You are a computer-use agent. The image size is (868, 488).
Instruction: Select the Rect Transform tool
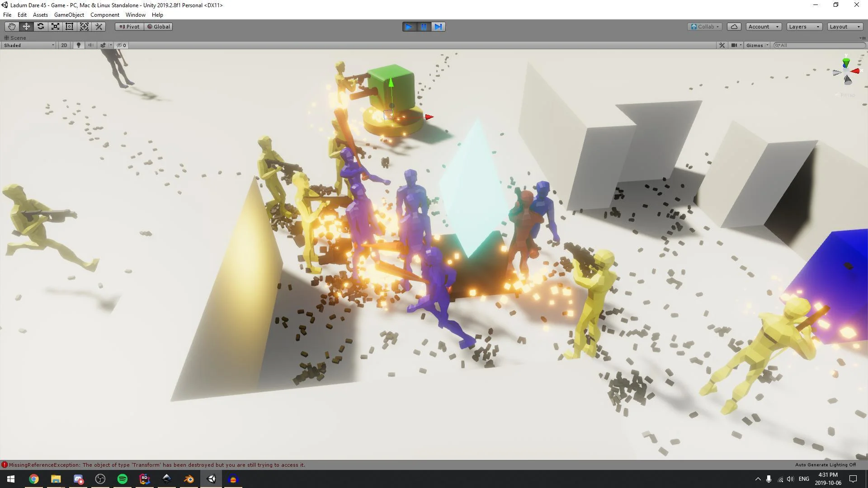coord(70,27)
